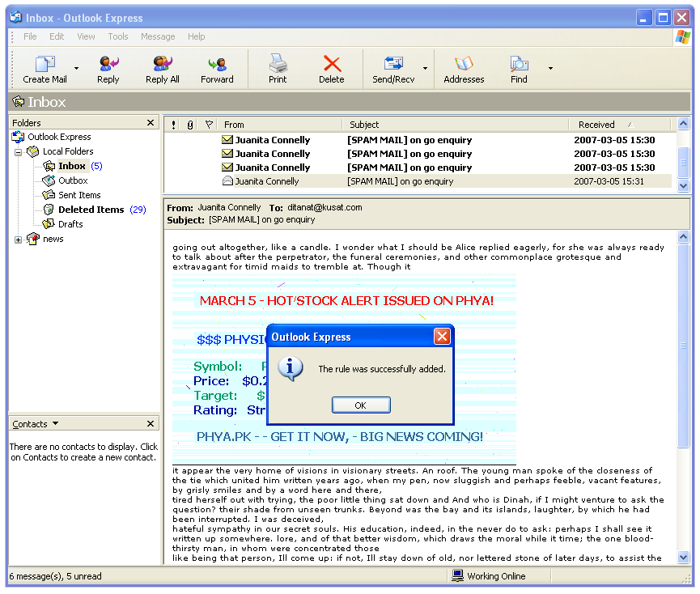The image size is (700, 594).
Task: Sort messages by the flag column
Action: [209, 125]
